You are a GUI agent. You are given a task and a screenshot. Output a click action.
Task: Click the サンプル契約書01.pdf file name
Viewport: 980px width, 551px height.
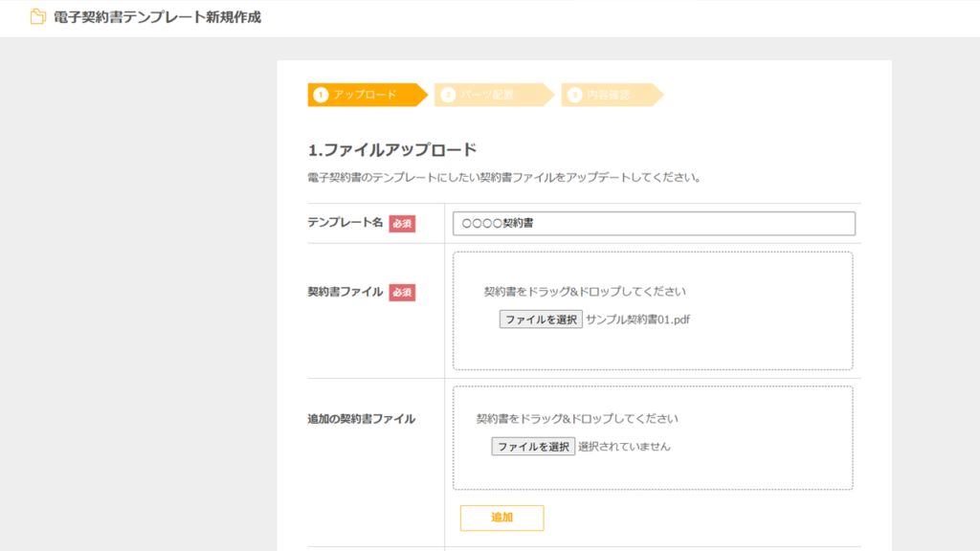pos(637,320)
